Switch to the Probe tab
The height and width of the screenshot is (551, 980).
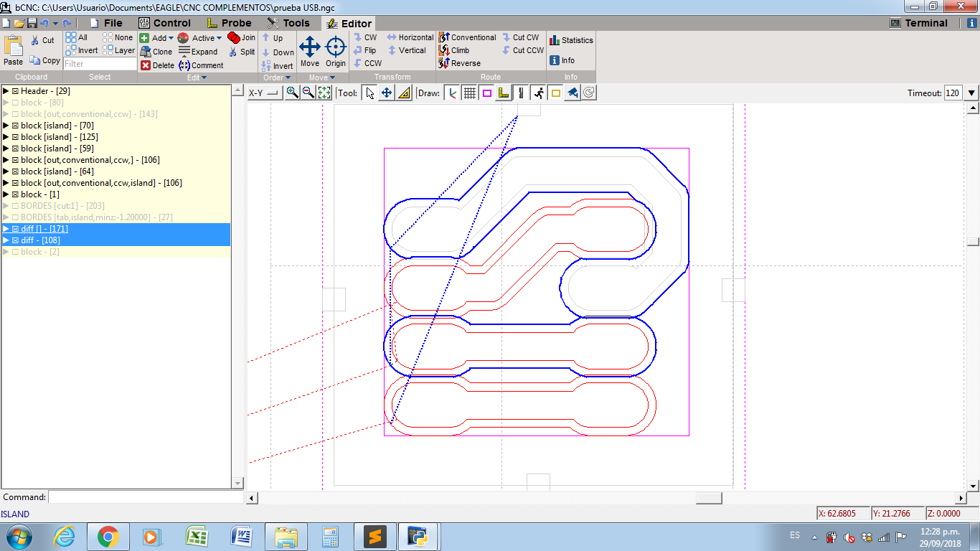pos(229,23)
